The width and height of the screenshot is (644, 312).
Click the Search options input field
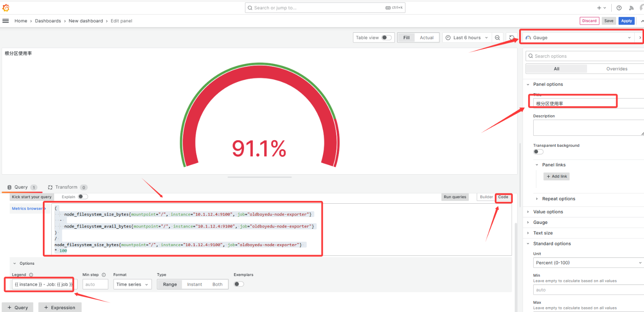point(586,56)
